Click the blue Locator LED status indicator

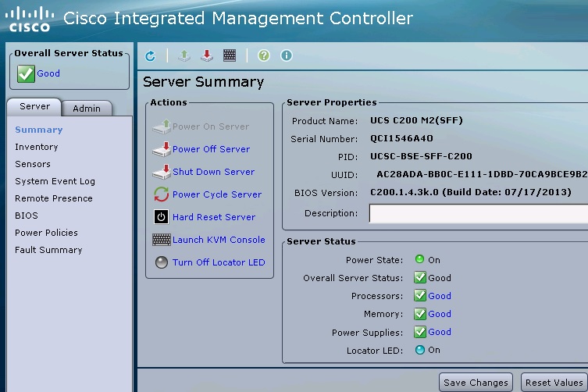(419, 350)
